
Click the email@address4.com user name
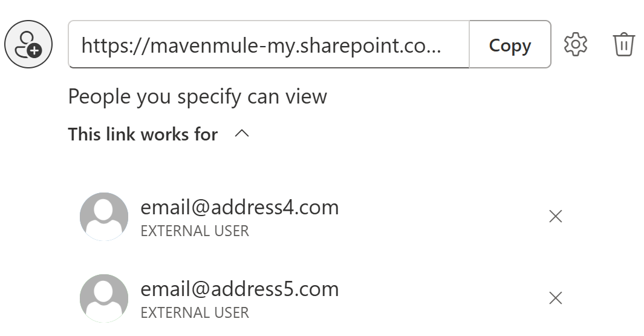239,208
